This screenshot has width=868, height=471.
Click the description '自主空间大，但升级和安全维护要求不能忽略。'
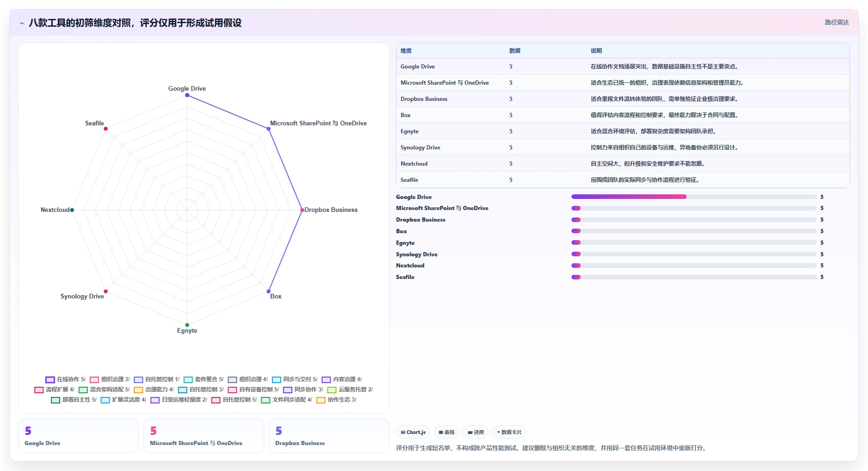(x=649, y=164)
